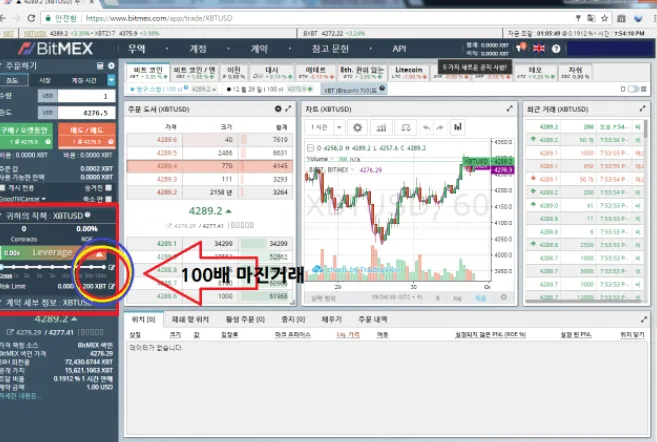Set leverage slider to 100x mark

[x=103, y=267]
